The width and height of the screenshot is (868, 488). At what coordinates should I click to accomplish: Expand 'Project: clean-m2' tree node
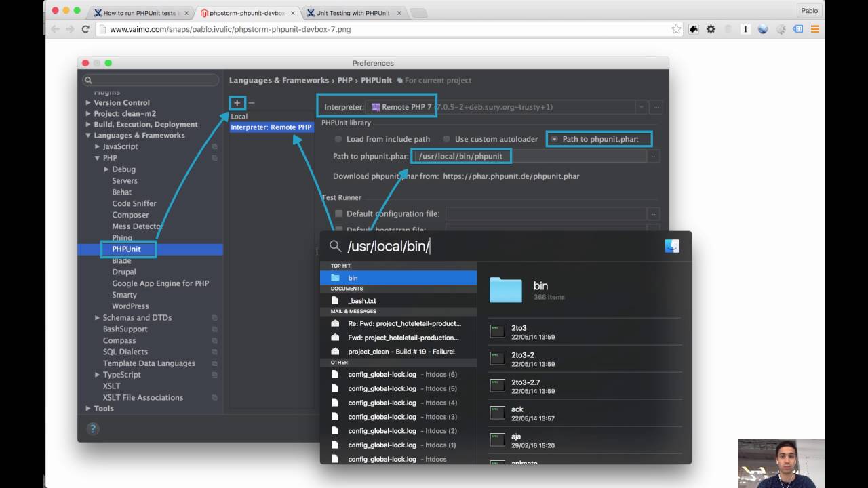[x=88, y=114]
